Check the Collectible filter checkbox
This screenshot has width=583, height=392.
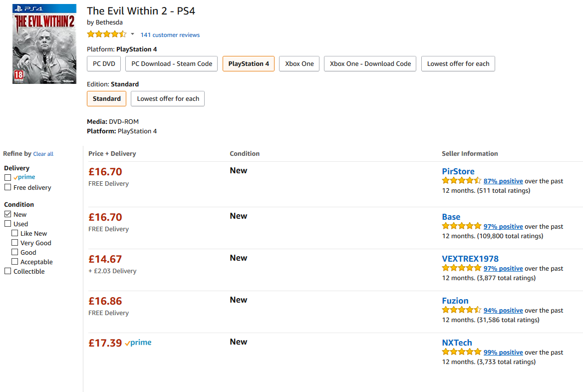[8, 271]
